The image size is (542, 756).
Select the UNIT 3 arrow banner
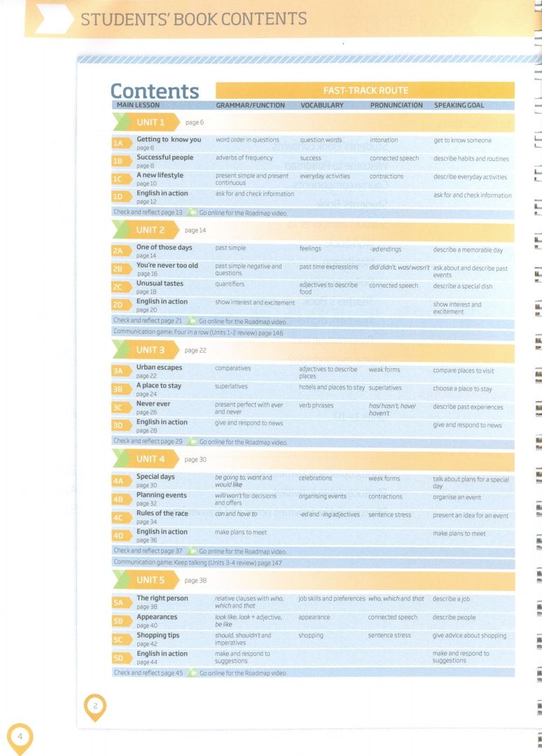click(146, 350)
